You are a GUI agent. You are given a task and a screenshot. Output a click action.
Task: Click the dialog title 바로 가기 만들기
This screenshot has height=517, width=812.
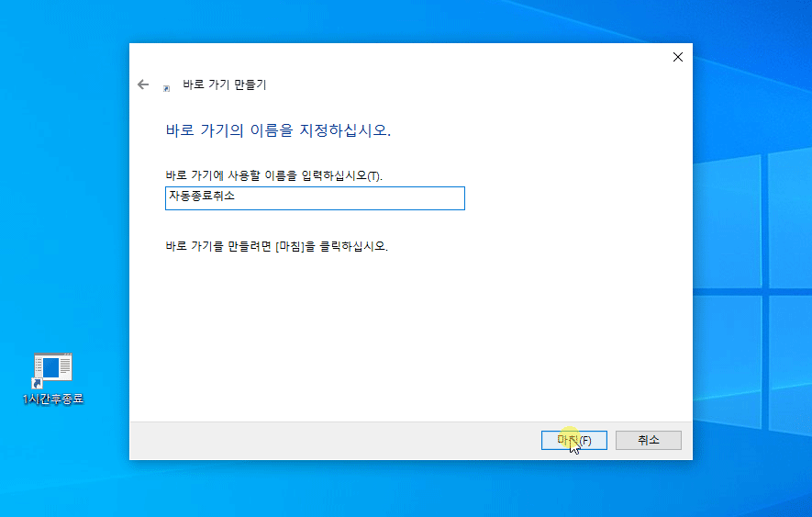(x=224, y=84)
